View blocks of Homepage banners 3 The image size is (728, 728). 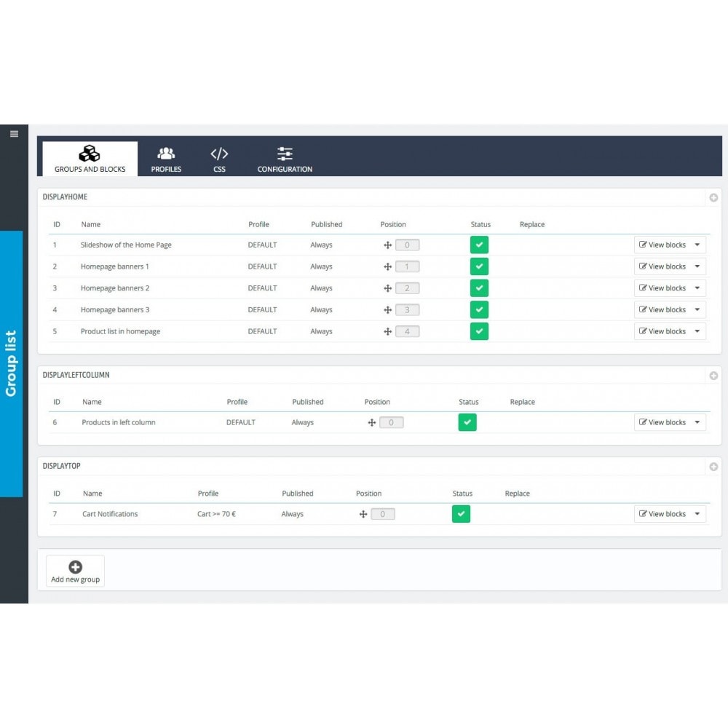pos(662,309)
